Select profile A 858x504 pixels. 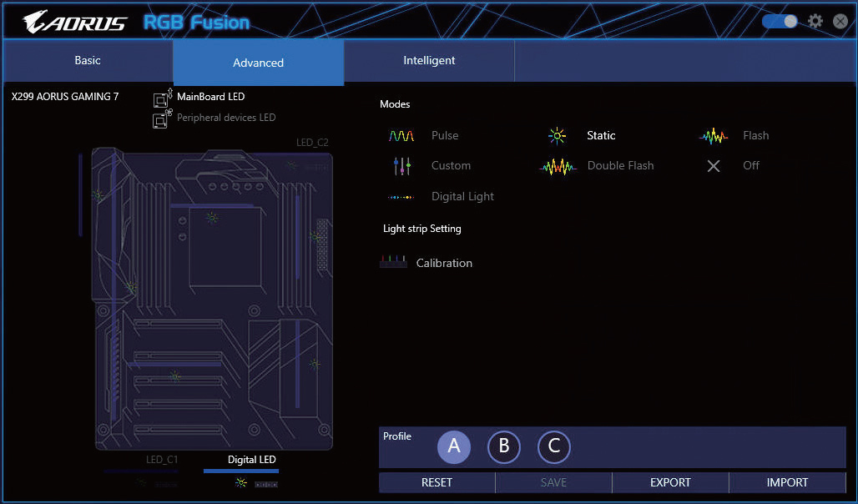454,446
